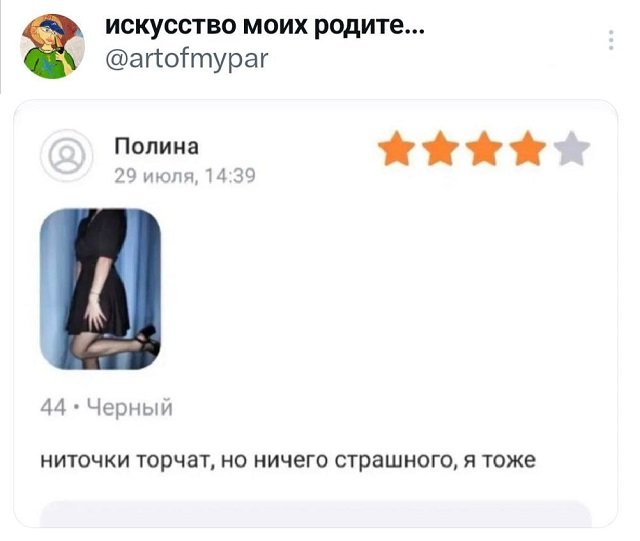Click Полина's default user avatar icon
The image size is (640, 541).
[x=67, y=156]
